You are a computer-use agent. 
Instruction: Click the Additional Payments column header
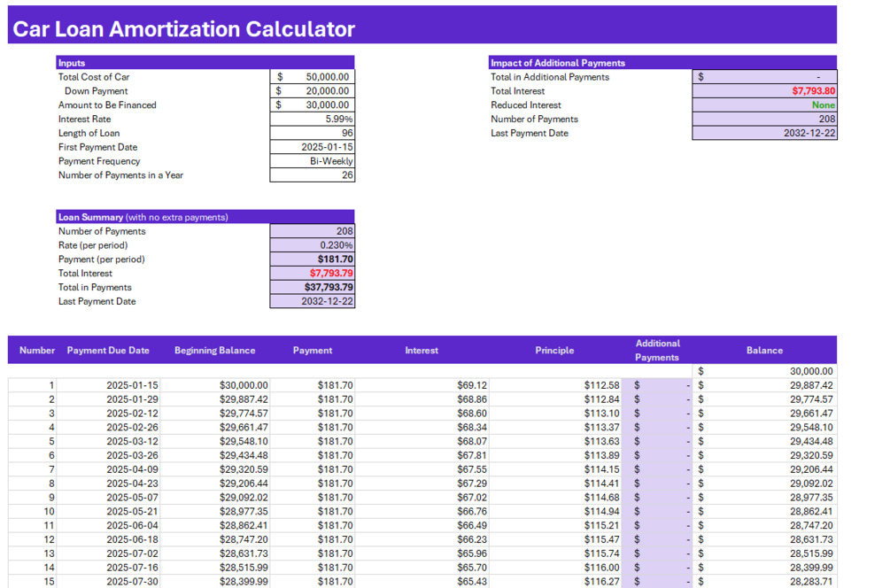(x=657, y=350)
